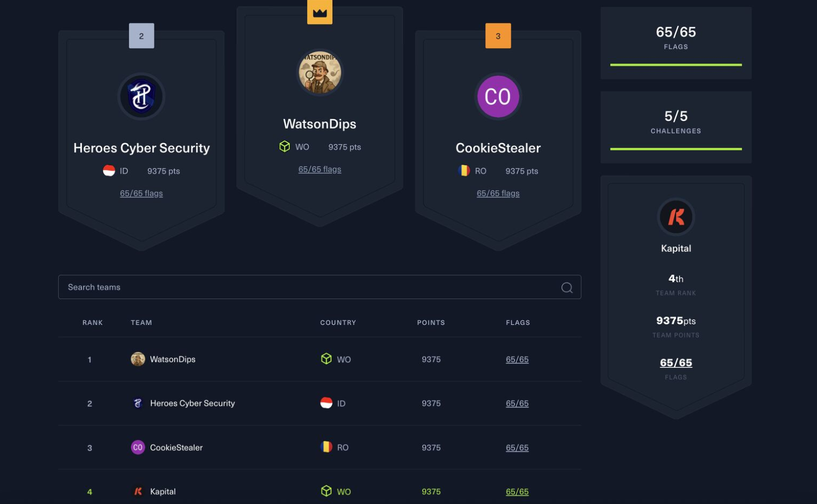Click the search magnifier icon

[x=566, y=288]
